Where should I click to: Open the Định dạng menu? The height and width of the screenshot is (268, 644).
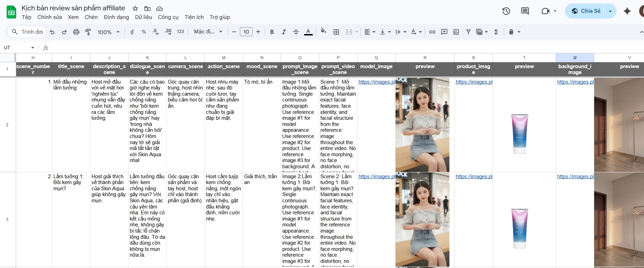click(x=116, y=17)
